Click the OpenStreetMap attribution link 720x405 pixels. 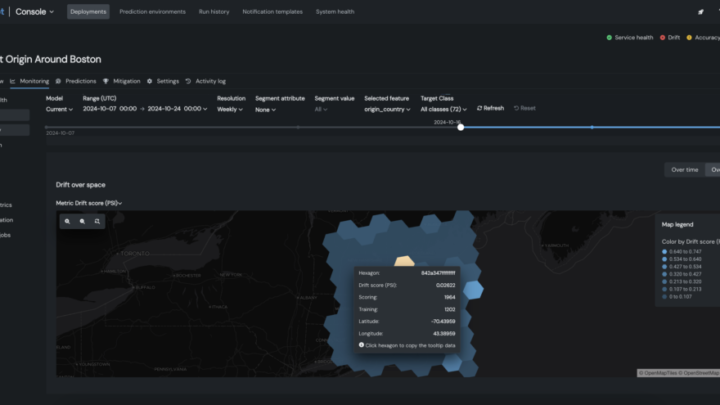click(701, 373)
